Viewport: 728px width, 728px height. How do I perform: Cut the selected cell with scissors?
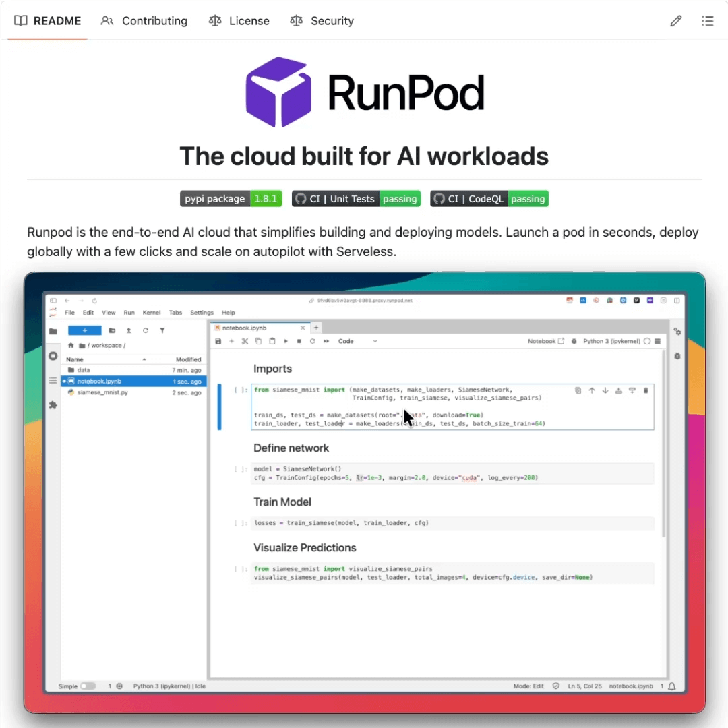coord(245,341)
